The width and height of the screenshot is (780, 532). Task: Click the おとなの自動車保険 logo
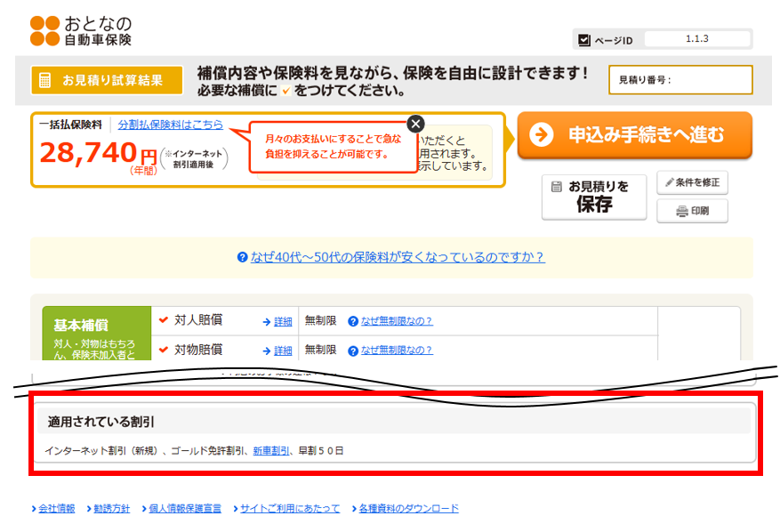[x=80, y=30]
